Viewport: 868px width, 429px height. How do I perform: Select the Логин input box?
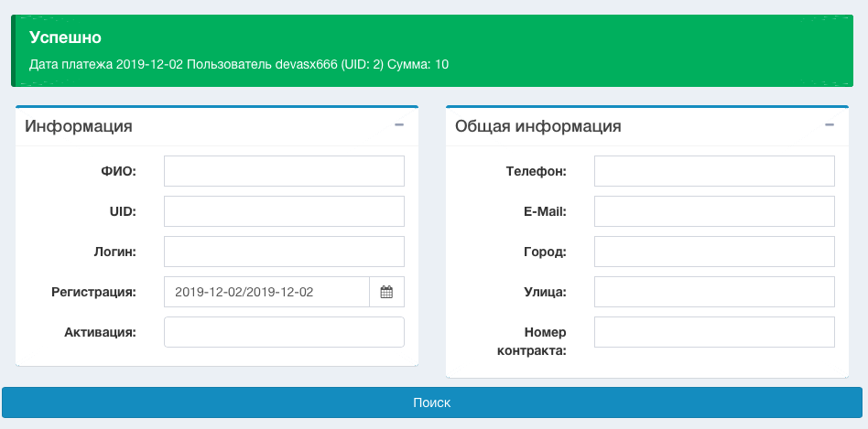284,252
